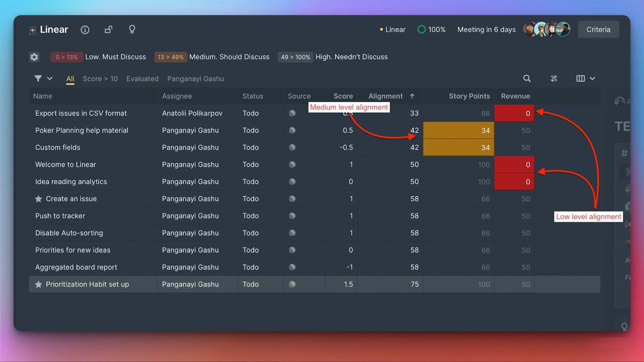
Task: Switch to the Evaluated tab
Action: [x=142, y=79]
